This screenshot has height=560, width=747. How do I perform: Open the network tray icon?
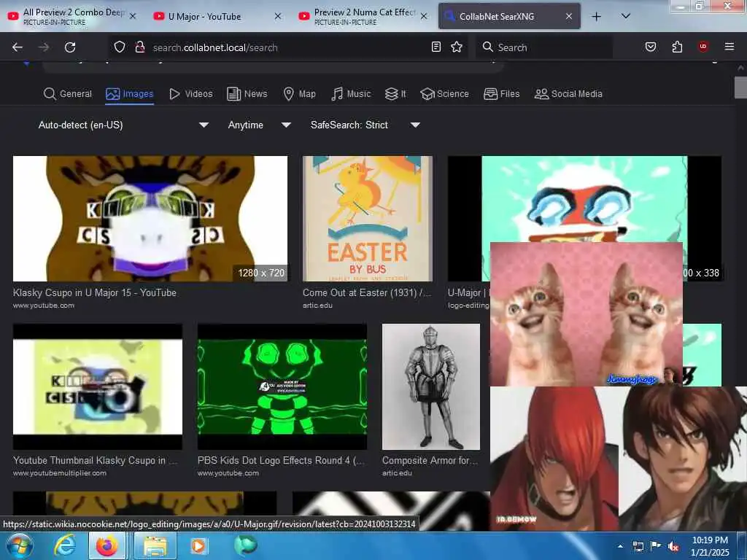[638, 546]
